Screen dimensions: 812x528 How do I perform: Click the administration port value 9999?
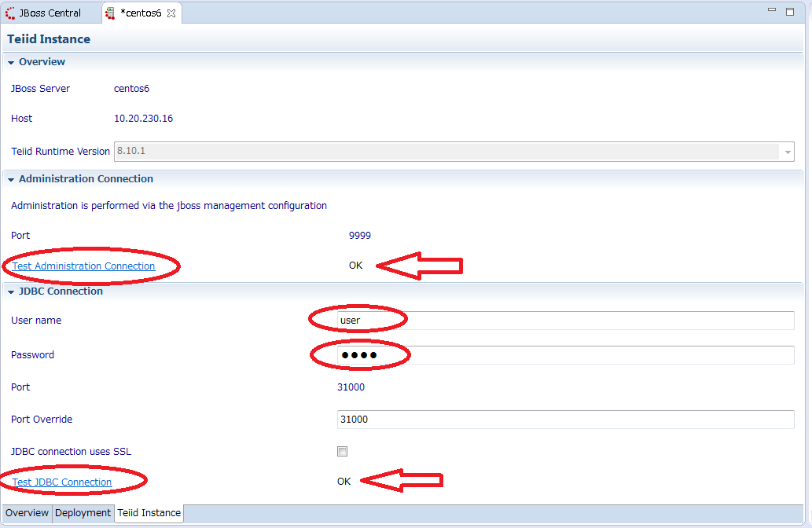tap(360, 236)
